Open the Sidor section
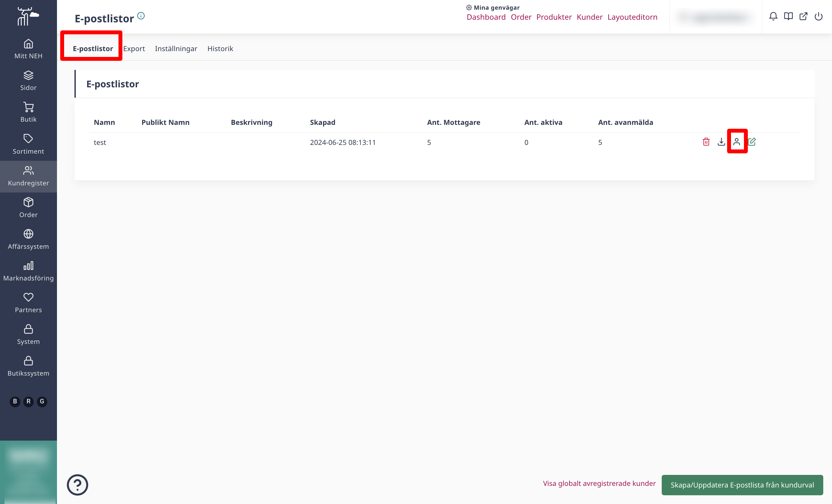Image resolution: width=832 pixels, height=504 pixels. tap(28, 81)
